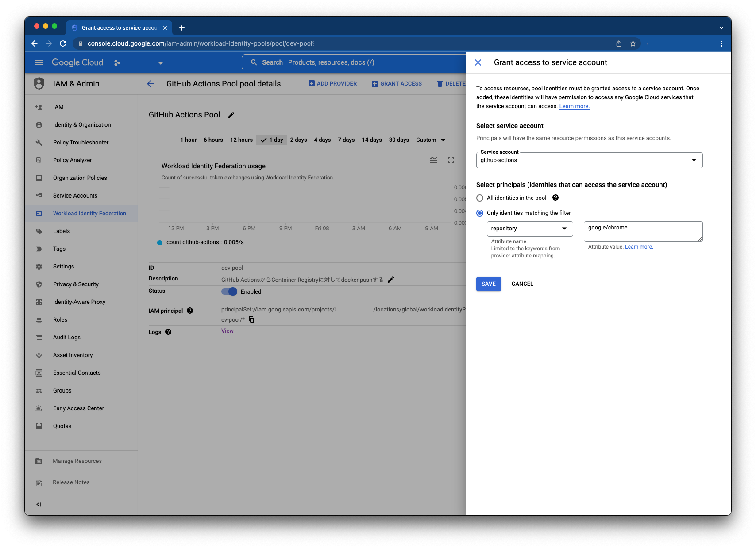Disable the pool Status toggle
This screenshot has width=756, height=548.
click(x=229, y=291)
